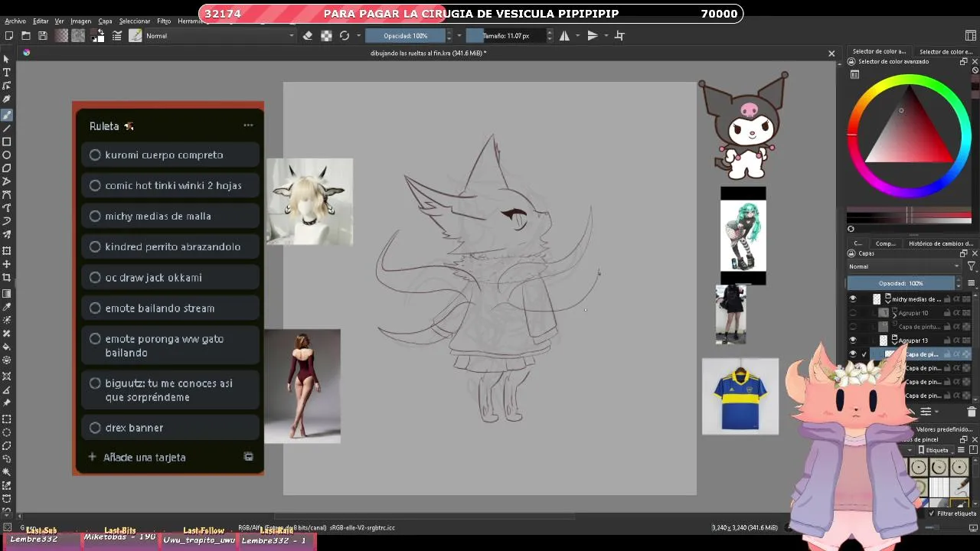The height and width of the screenshot is (551, 980).
Task: Toggle eraser mode
Action: coord(308,35)
